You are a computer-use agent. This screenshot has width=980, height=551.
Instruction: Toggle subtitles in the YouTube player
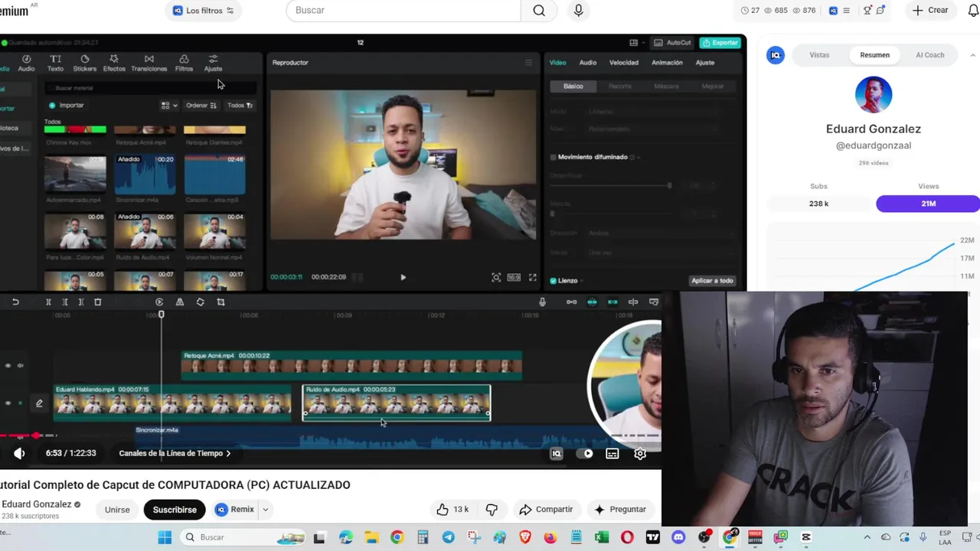[x=612, y=454]
